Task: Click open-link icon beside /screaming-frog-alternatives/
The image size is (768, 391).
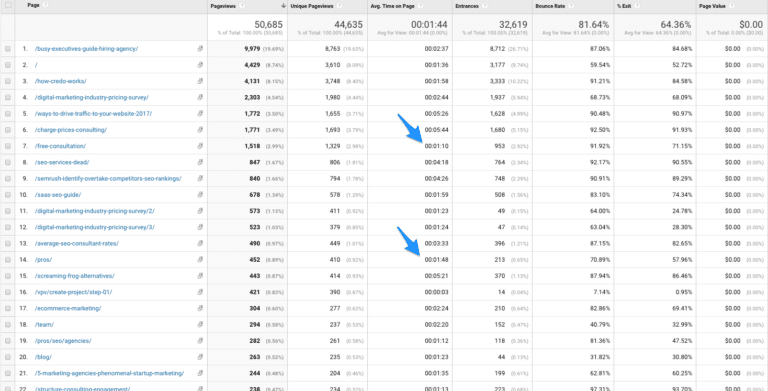Action: 200,276
